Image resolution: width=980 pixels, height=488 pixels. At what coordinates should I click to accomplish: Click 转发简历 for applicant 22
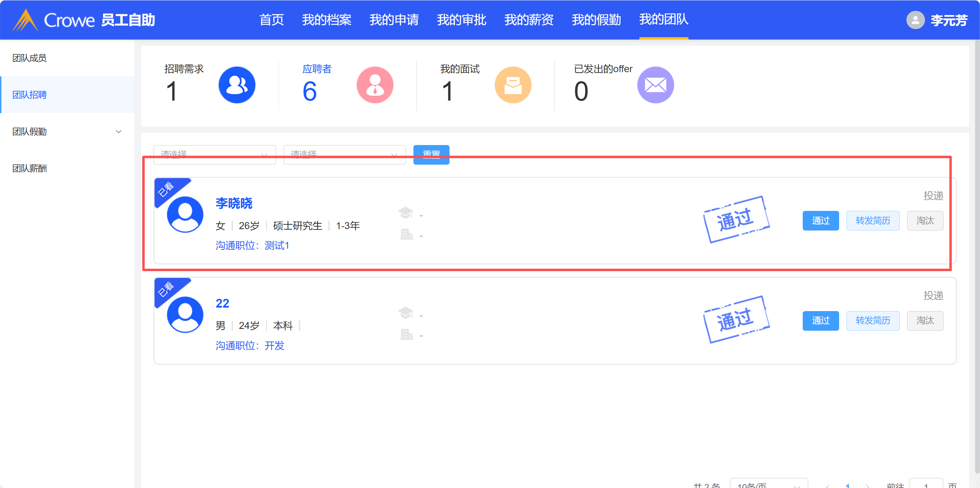[x=872, y=321]
